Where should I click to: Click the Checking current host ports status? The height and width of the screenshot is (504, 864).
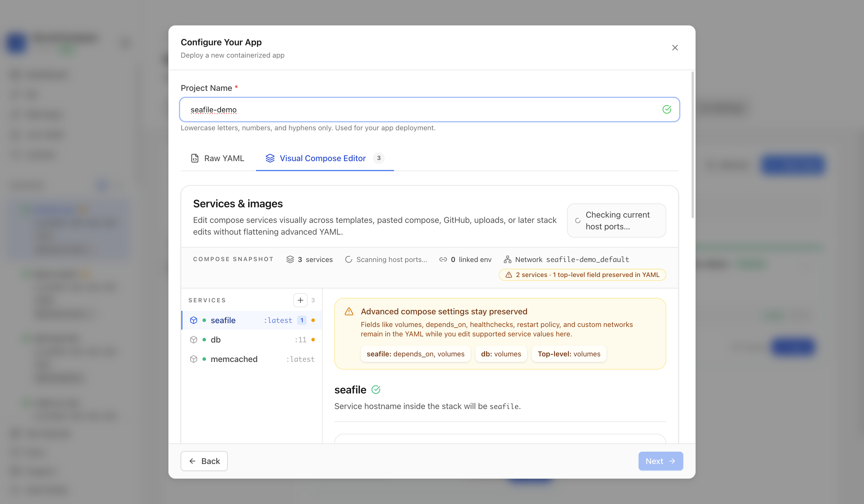617,221
